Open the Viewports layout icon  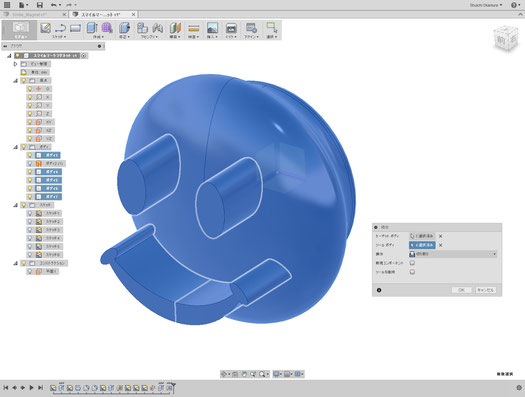click(x=298, y=374)
